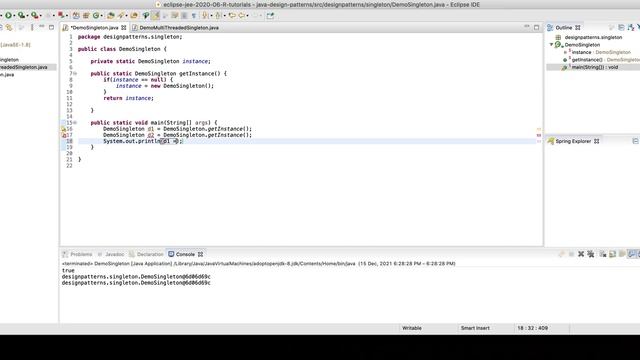
Task: Click the error marker on line 17
Action: pos(63,135)
